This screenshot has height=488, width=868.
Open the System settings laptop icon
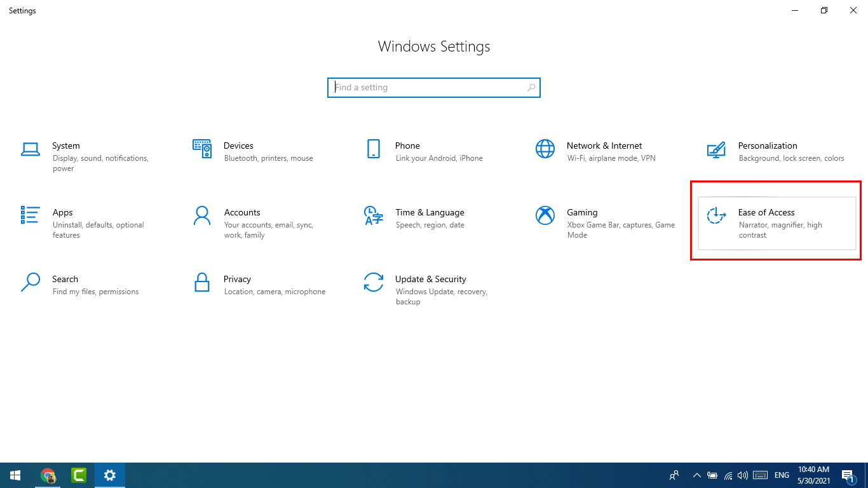click(30, 149)
